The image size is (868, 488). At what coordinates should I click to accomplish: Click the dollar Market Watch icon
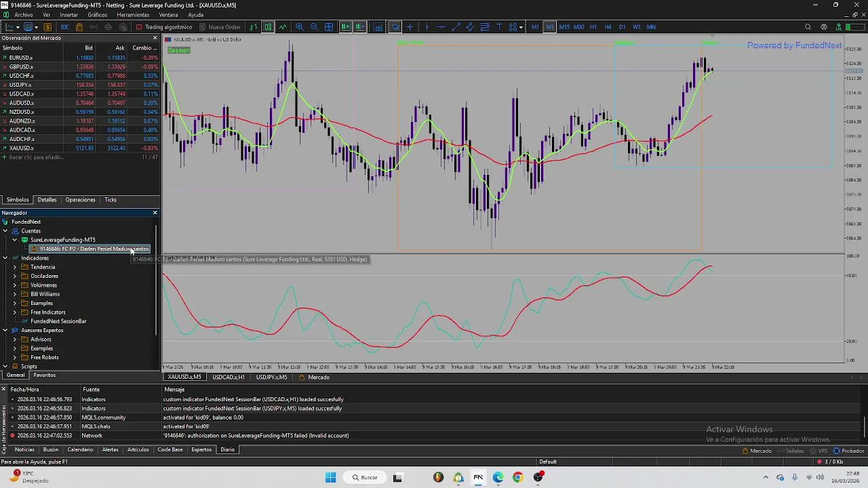click(47, 27)
